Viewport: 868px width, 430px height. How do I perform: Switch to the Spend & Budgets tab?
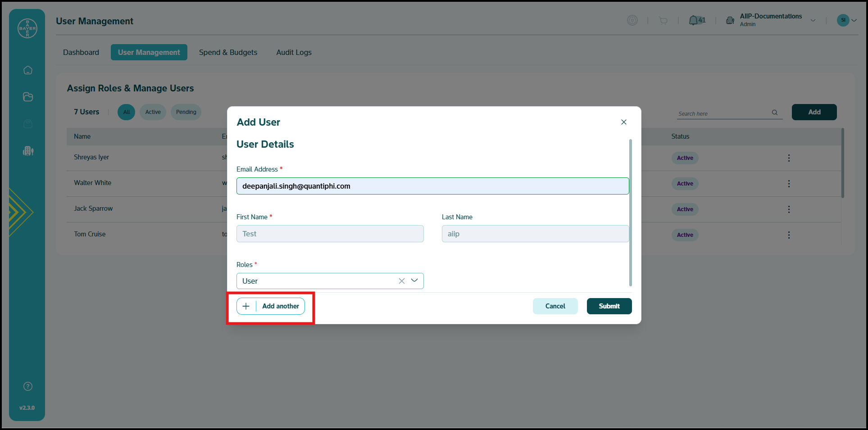pos(228,52)
